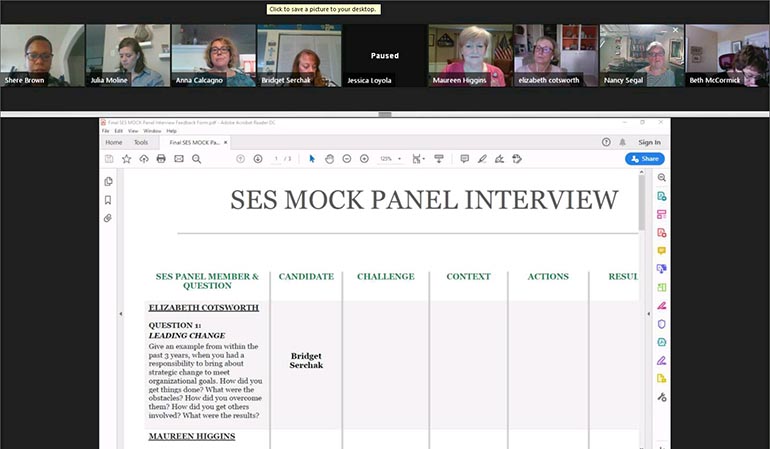Choose the hand pan tool
This screenshot has width=770, height=449.
click(x=330, y=159)
